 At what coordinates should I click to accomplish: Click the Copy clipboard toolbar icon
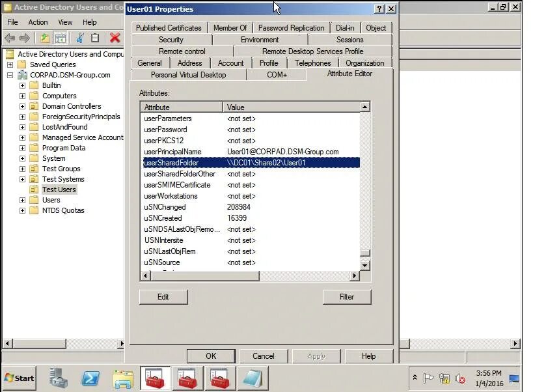point(95,38)
